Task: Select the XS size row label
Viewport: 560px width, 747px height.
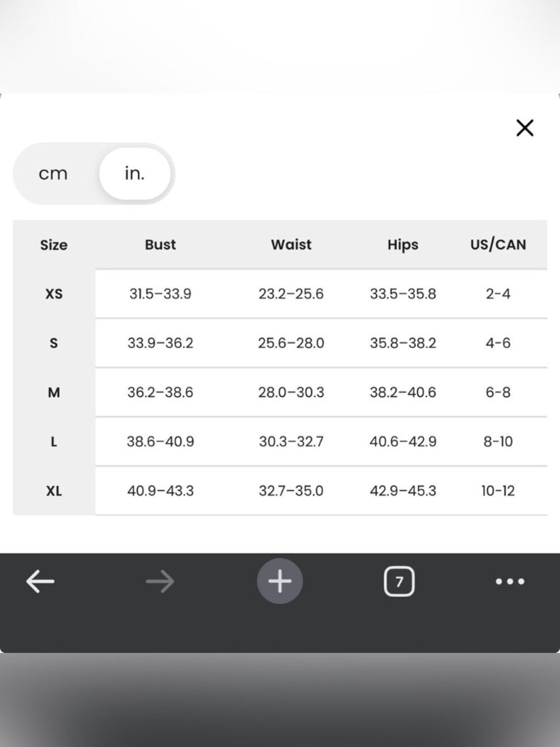Action: (x=54, y=294)
